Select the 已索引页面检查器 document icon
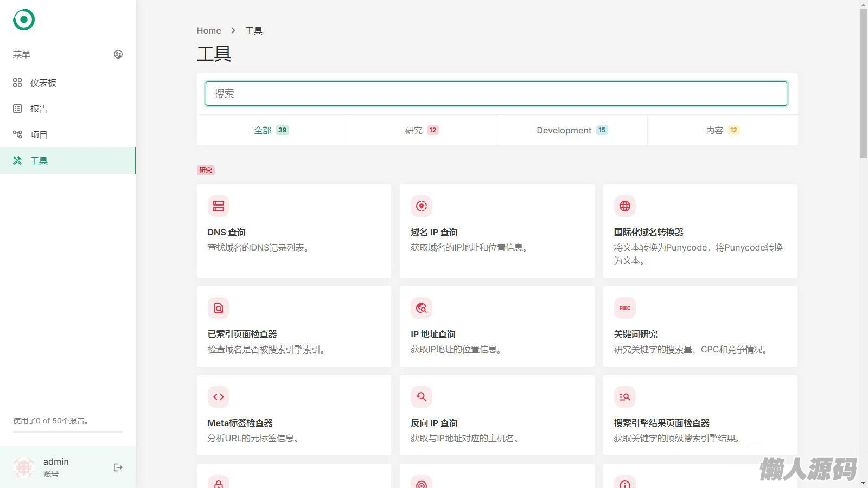The width and height of the screenshot is (868, 488). point(219,308)
